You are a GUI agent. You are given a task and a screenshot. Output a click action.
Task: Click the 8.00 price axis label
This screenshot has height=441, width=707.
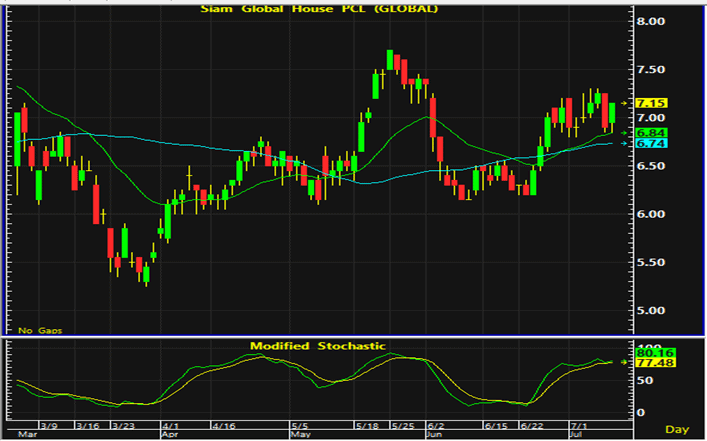[x=650, y=21]
